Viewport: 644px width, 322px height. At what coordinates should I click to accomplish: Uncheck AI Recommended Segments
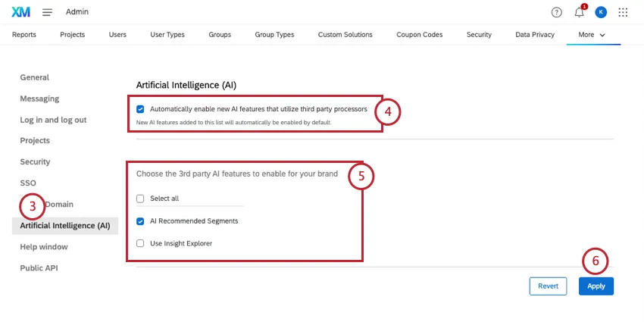click(x=140, y=221)
